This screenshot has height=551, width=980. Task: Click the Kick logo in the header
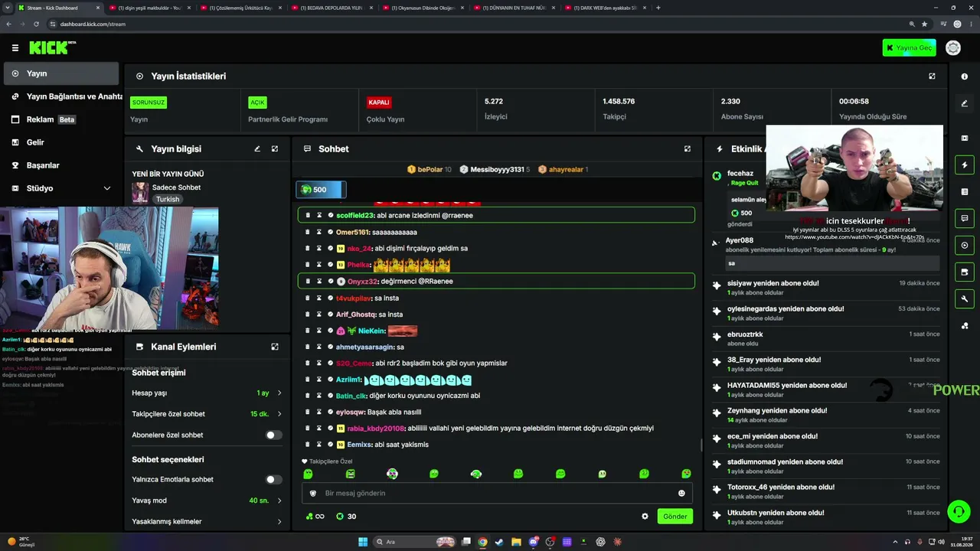(x=52, y=47)
